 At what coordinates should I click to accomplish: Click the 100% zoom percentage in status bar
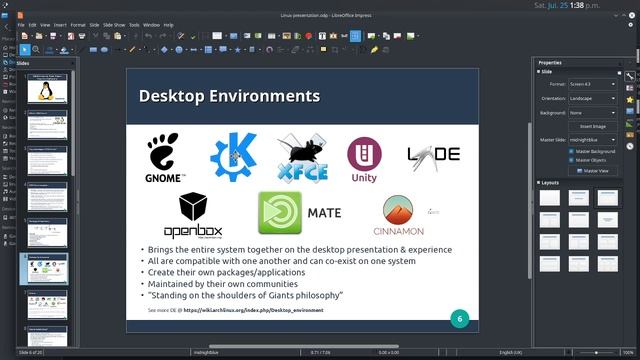(x=629, y=353)
